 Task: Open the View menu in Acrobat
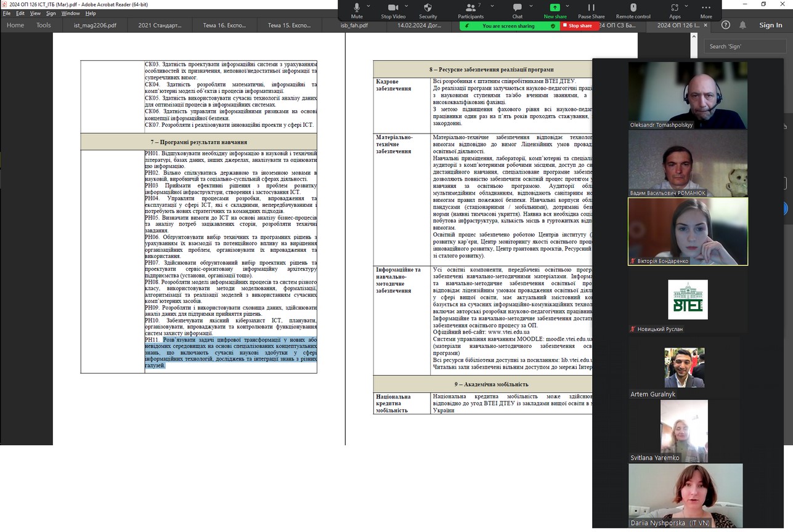35,13
